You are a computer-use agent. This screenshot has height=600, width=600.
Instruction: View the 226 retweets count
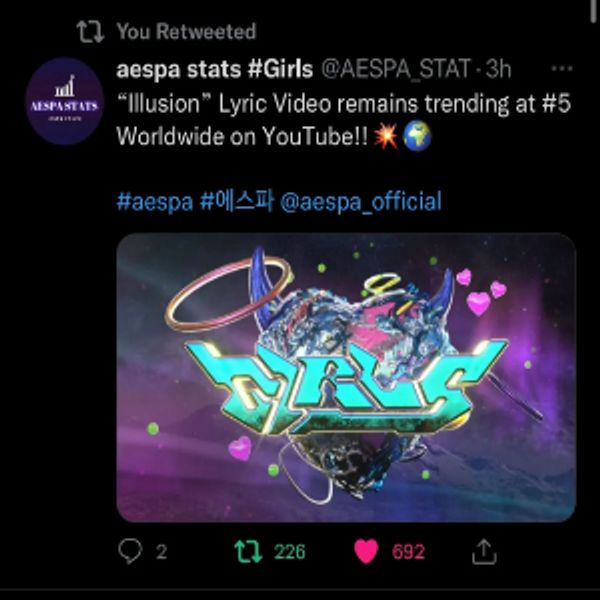pyautogui.click(x=290, y=551)
